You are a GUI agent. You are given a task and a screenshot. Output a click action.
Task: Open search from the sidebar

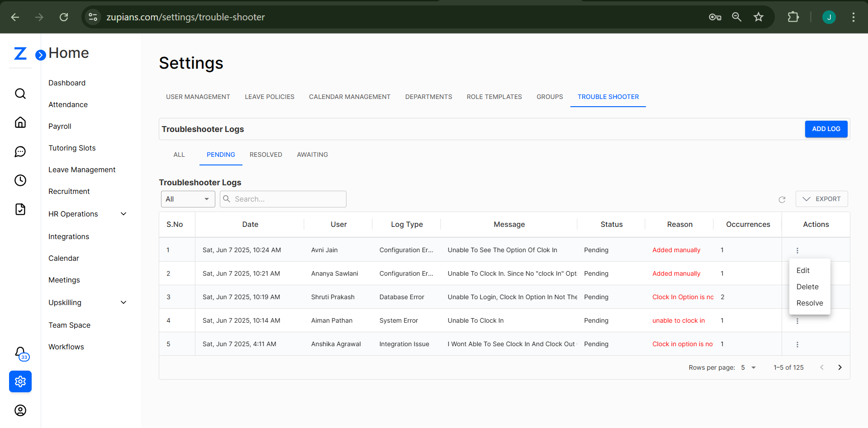coord(20,94)
